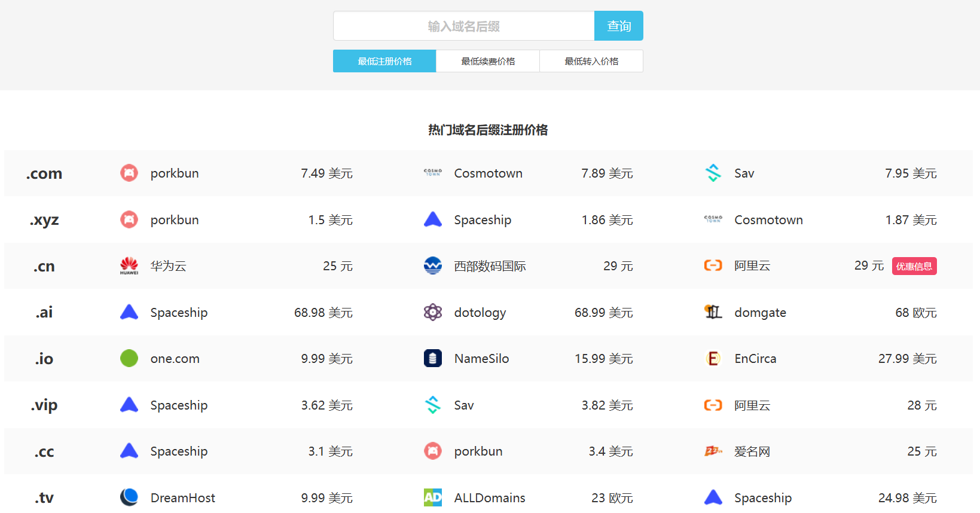This screenshot has height=513, width=980.
Task: Click Sav logo in .vip row
Action: coord(433,405)
